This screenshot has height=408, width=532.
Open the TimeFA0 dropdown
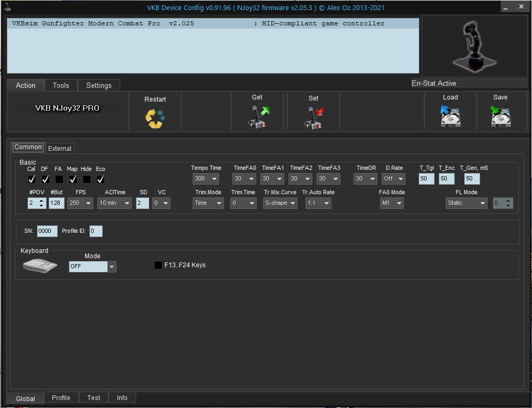click(x=244, y=179)
